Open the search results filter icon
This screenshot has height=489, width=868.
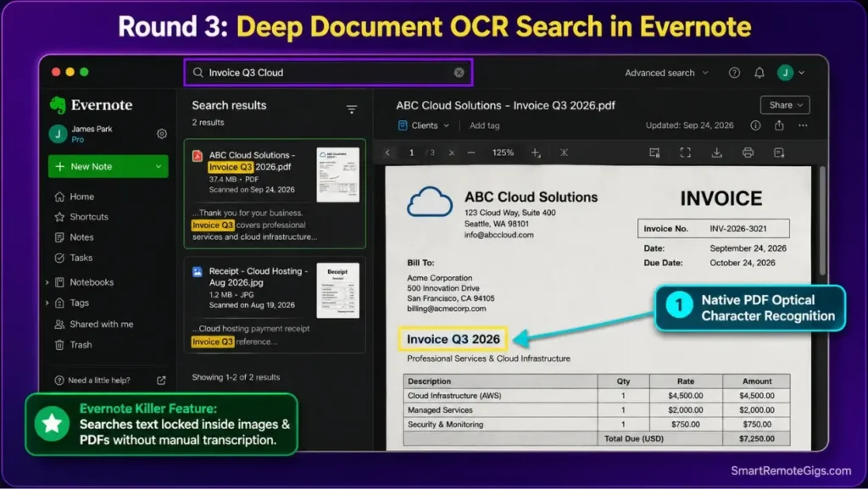(x=352, y=109)
